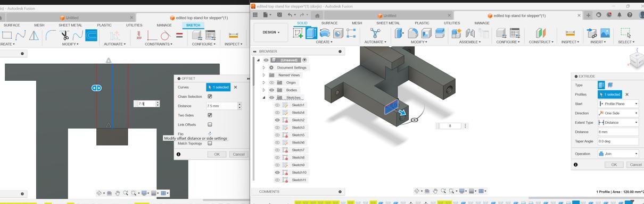The image size is (644, 204).
Task: Click the Equal constraint icon
Action: point(179,36)
